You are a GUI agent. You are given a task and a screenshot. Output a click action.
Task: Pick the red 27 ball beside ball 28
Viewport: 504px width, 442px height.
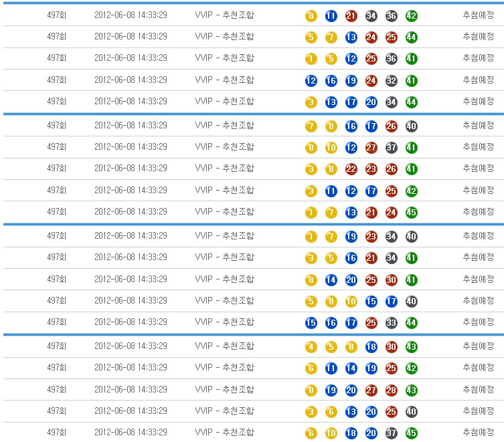(371, 390)
